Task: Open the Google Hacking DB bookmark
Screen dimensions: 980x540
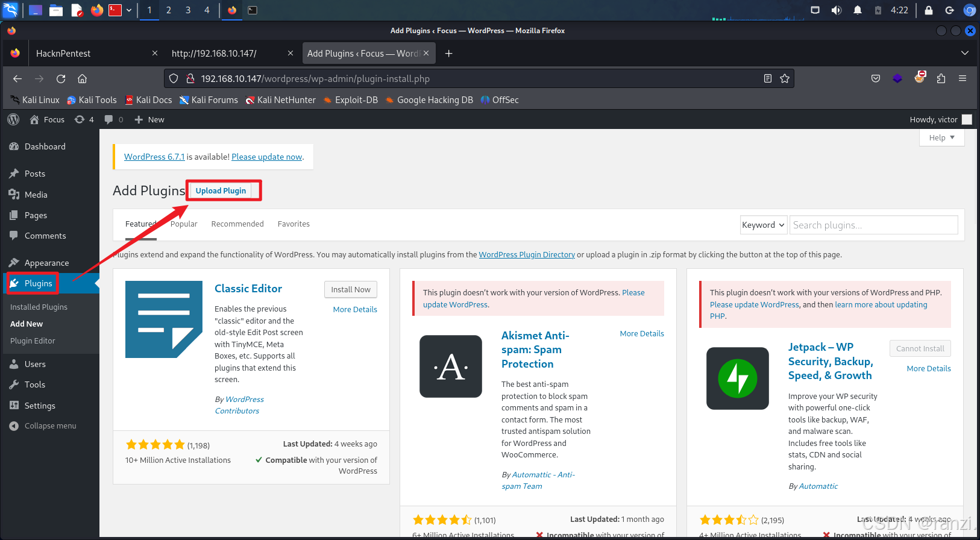Action: pos(429,100)
